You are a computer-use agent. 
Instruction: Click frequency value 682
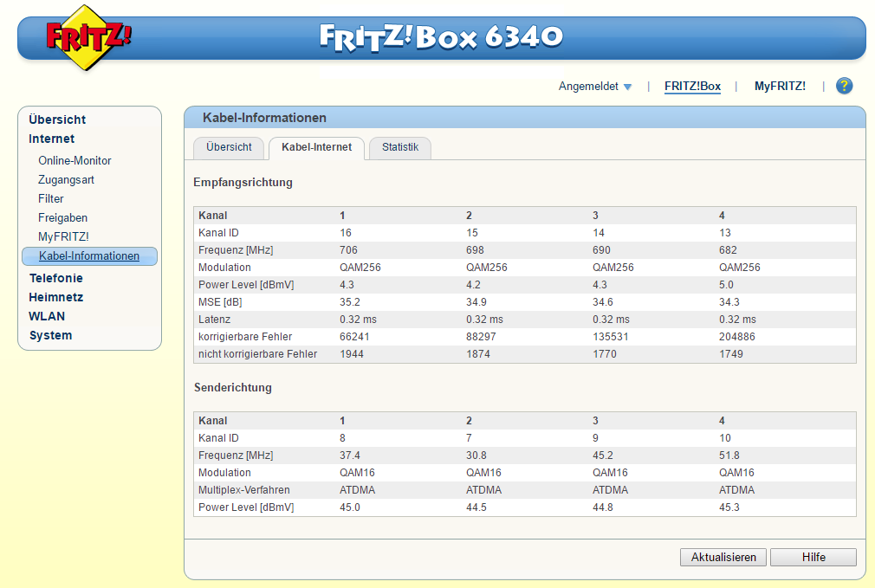[728, 250]
